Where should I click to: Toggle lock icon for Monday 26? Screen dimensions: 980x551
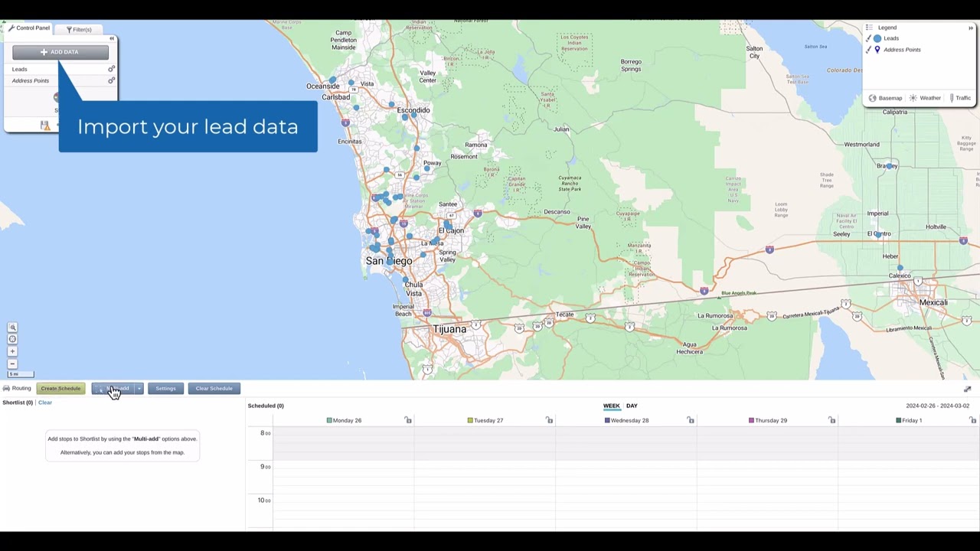(408, 420)
